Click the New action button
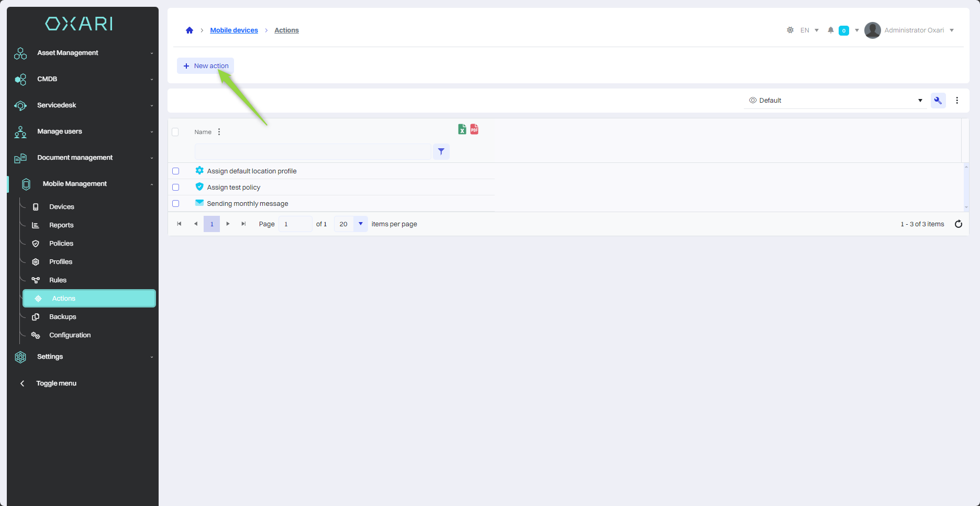 tap(206, 66)
